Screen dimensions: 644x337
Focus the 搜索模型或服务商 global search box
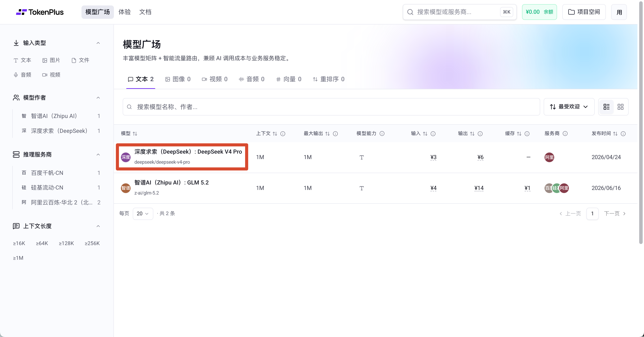tap(460, 12)
